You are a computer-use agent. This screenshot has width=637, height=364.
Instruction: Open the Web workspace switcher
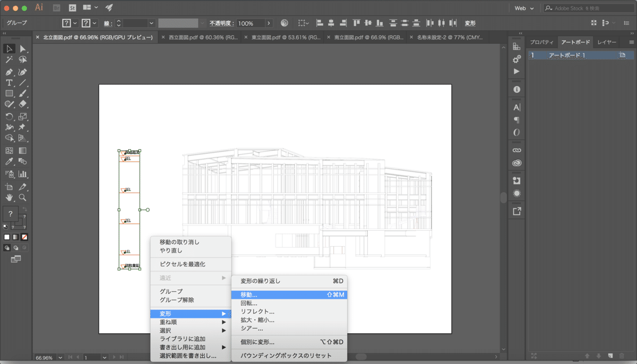(524, 8)
